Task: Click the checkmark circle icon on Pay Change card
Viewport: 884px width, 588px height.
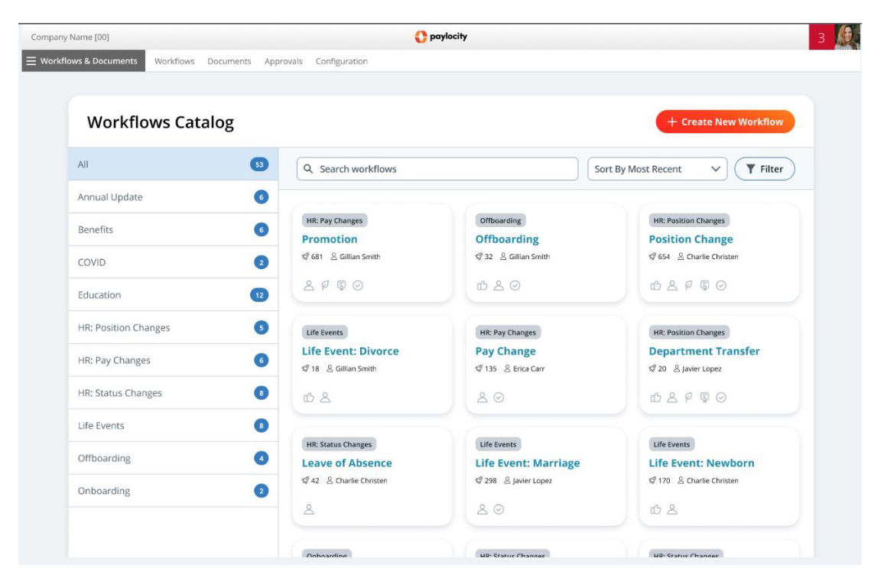Action: 499,397
